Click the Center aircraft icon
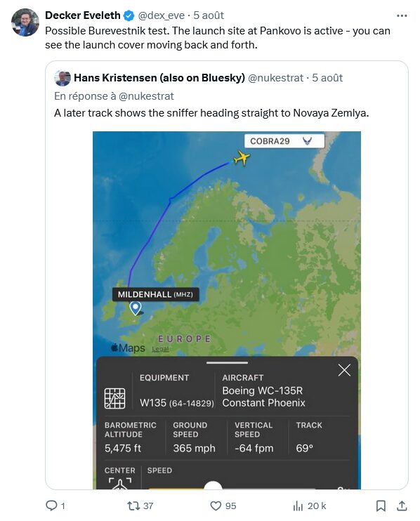Screen dimensions: 420x521 click(120, 484)
